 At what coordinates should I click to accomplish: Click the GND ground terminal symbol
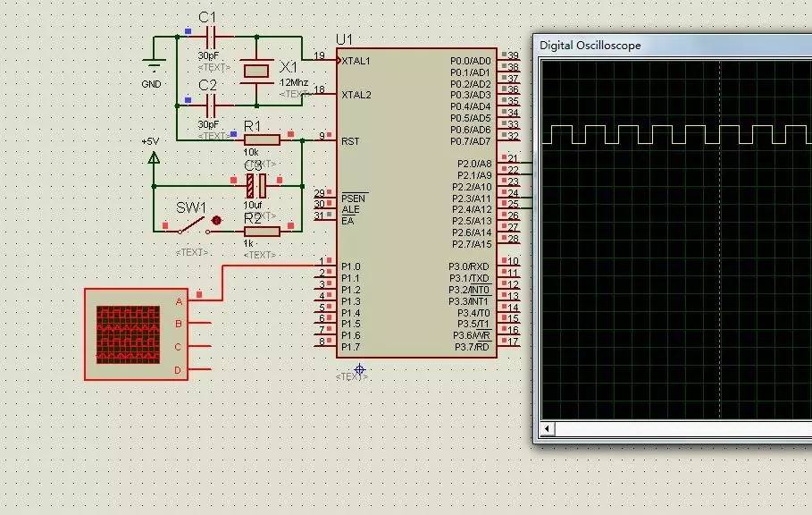[154, 66]
